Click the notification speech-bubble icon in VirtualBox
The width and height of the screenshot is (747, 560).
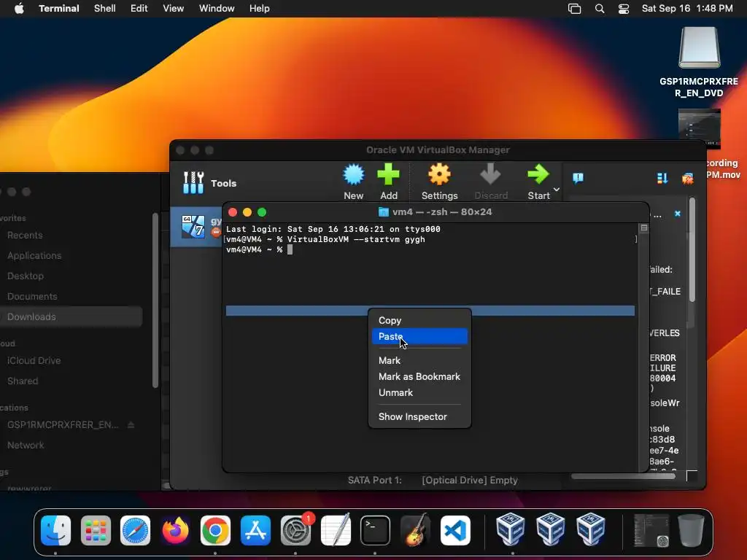(578, 178)
